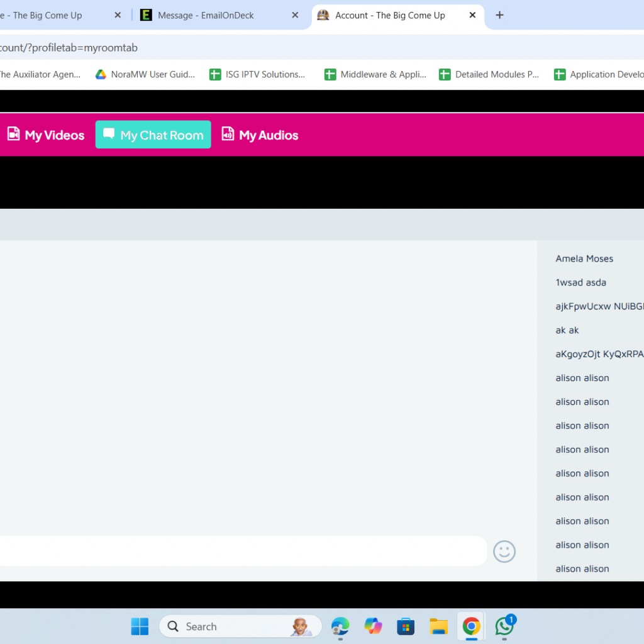Click the chat message input field
Viewport: 644px width, 644px height.
coord(239,552)
